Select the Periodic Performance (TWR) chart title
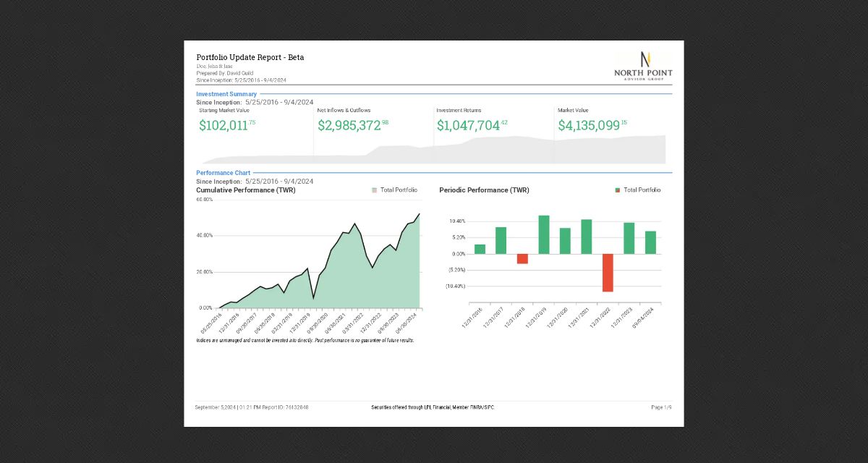Viewport: 868px width, 463px height. pyautogui.click(x=483, y=190)
